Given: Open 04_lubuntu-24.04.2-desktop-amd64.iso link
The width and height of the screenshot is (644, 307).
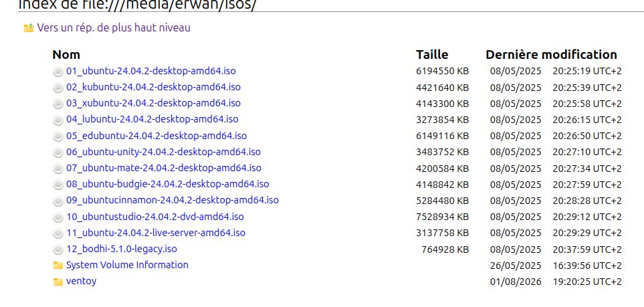Looking at the screenshot, I should tap(152, 119).
